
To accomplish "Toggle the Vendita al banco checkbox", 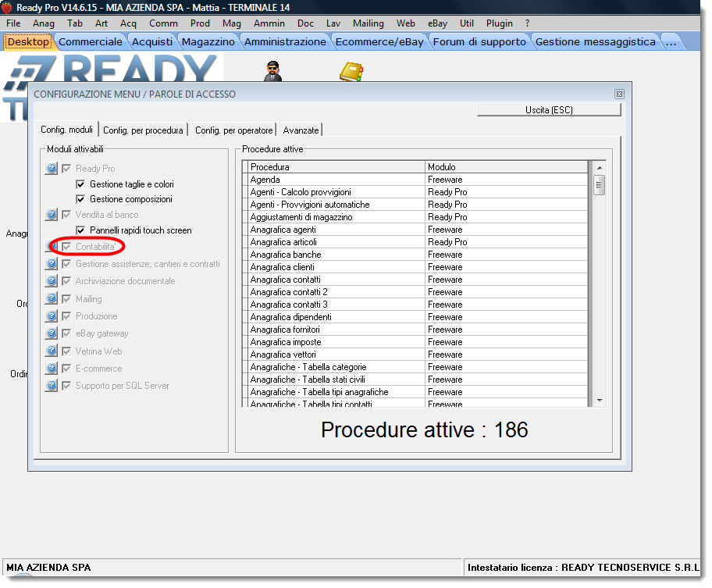I will pos(66,214).
